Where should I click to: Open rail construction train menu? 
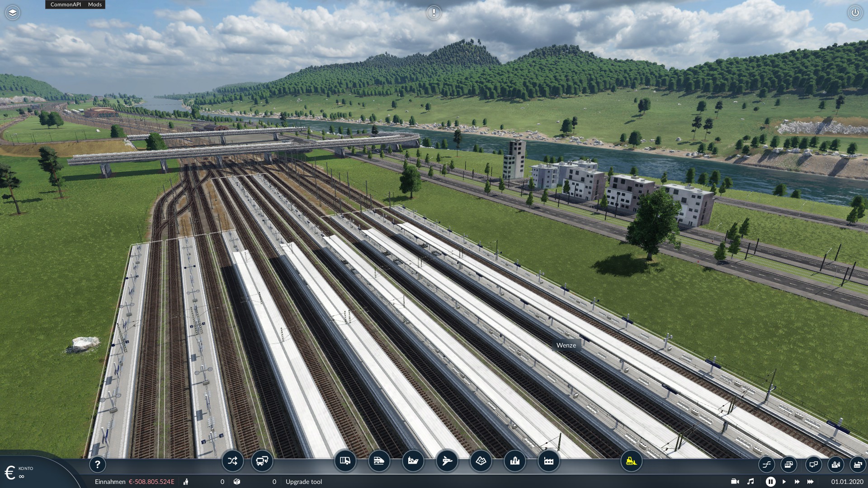point(379,461)
